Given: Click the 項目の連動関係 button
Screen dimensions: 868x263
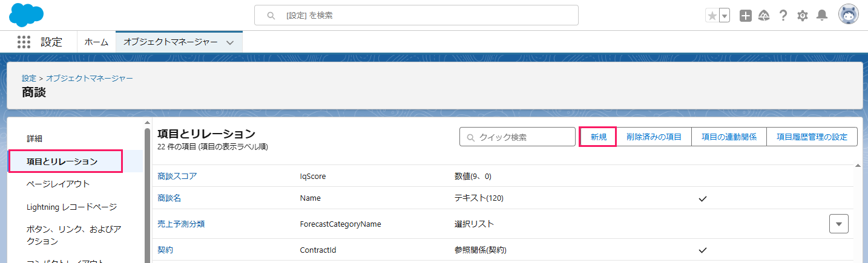Looking at the screenshot, I should click(729, 137).
